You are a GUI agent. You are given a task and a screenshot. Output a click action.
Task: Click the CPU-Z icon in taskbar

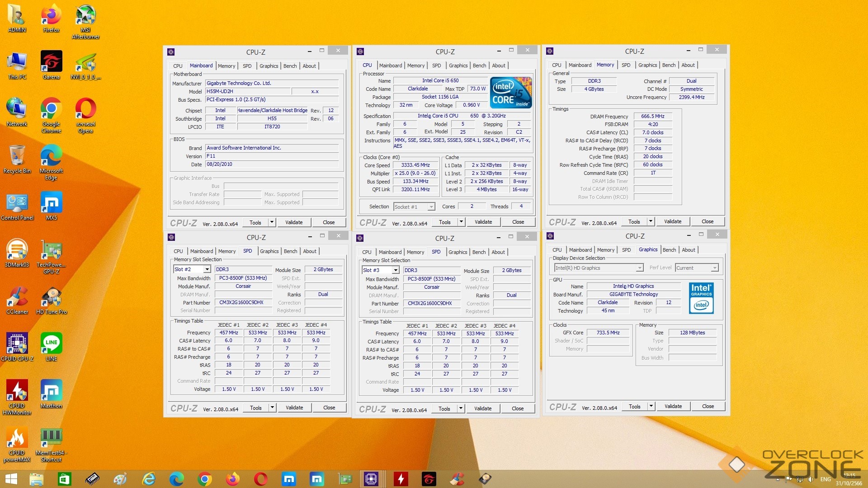click(371, 479)
